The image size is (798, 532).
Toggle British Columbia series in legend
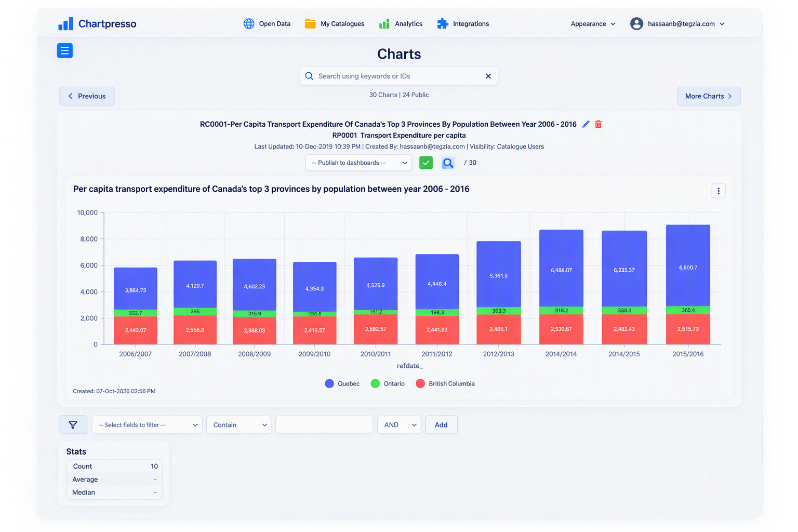(445, 384)
